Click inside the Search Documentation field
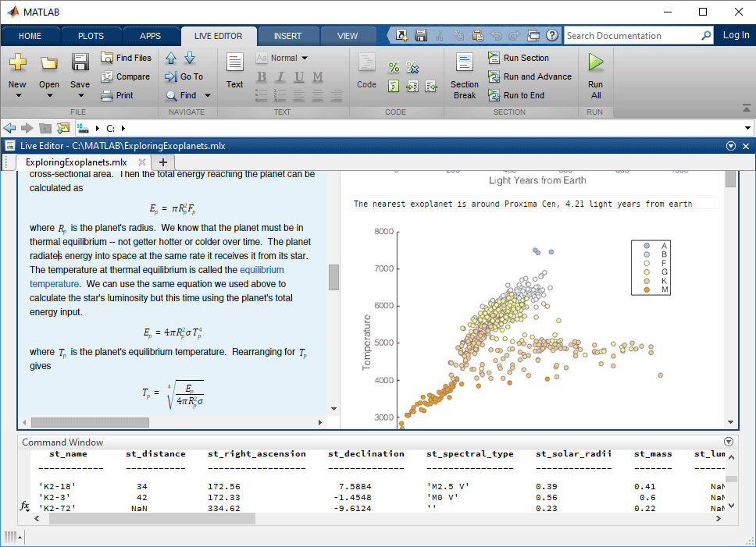 tap(633, 35)
